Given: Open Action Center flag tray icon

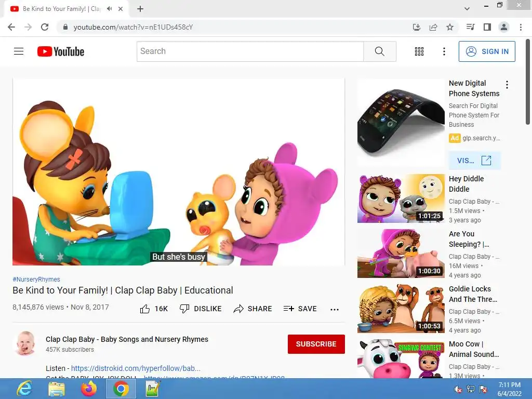Looking at the screenshot, I should tap(483, 389).
